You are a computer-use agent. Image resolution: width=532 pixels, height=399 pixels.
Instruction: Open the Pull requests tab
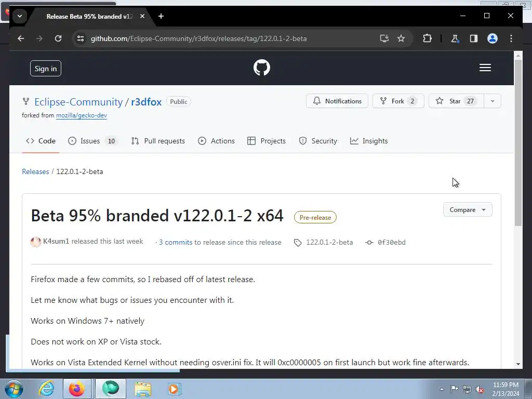click(x=158, y=141)
